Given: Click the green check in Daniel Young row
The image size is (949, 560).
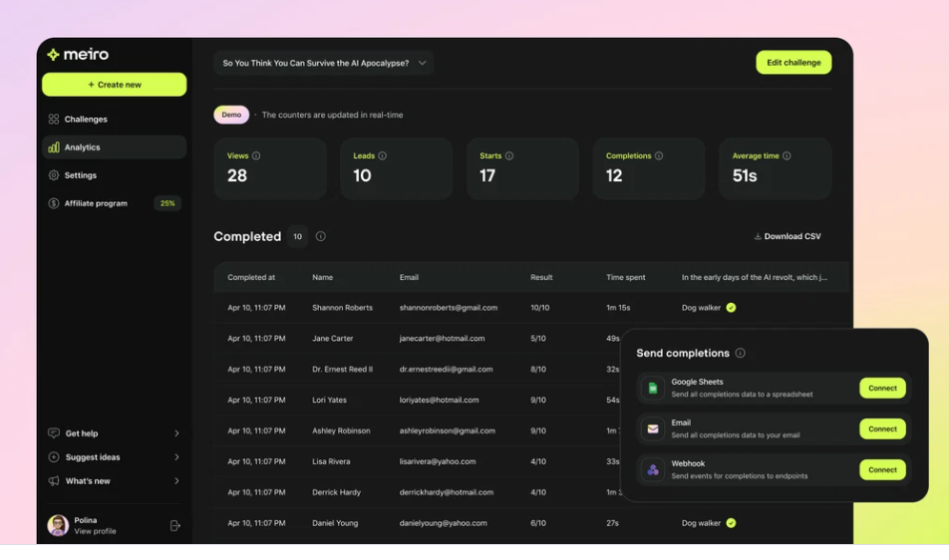Looking at the screenshot, I should click(731, 523).
